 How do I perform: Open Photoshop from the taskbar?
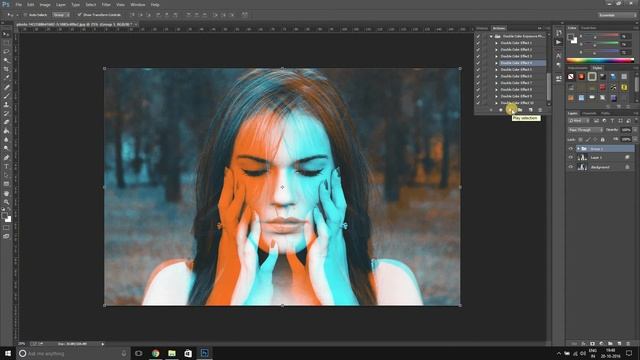tap(204, 353)
